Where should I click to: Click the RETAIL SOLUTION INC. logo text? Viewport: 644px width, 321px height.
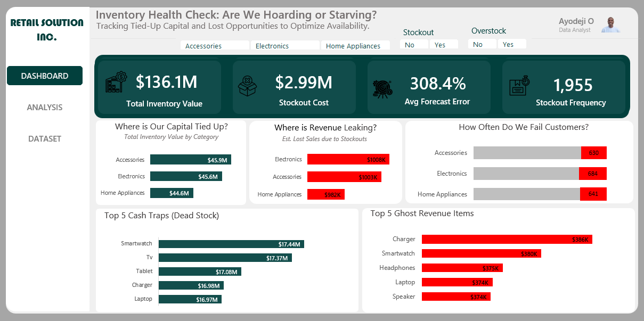[x=47, y=30]
